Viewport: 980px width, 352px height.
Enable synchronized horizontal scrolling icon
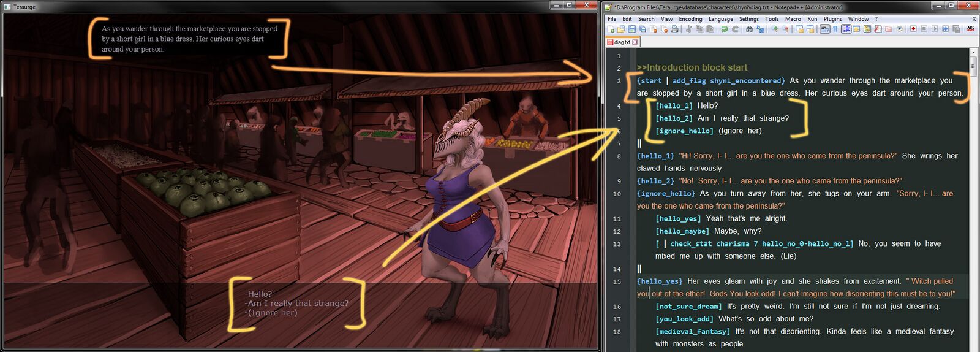810,29
